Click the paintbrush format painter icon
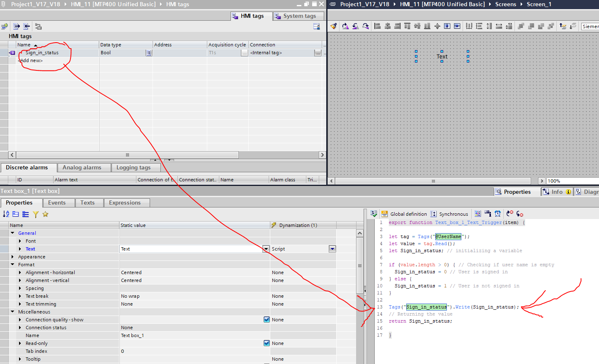599x364 pixels. point(333,26)
